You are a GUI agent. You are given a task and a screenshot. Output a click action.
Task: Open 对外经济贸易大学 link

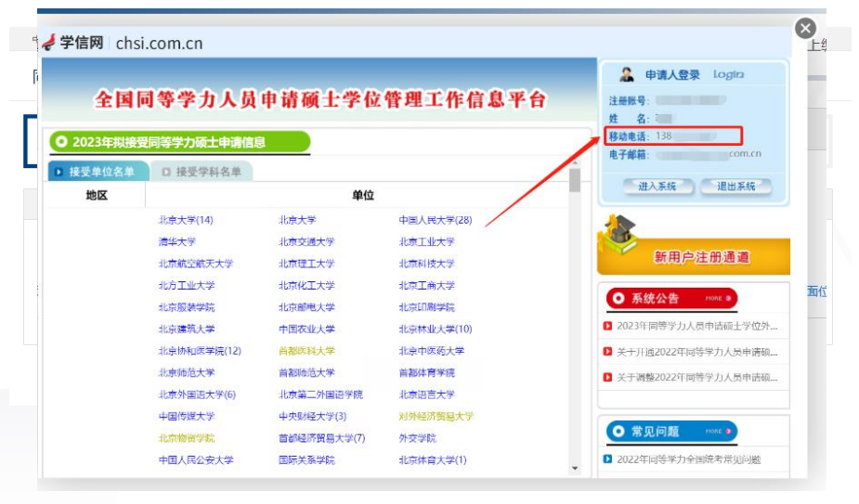(436, 417)
